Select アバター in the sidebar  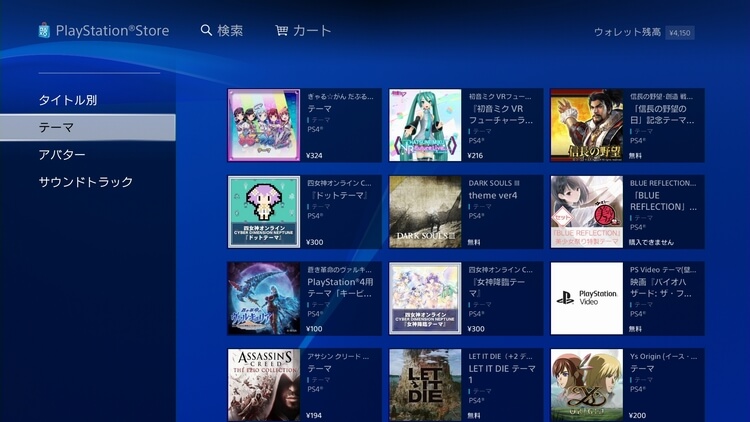(62, 155)
